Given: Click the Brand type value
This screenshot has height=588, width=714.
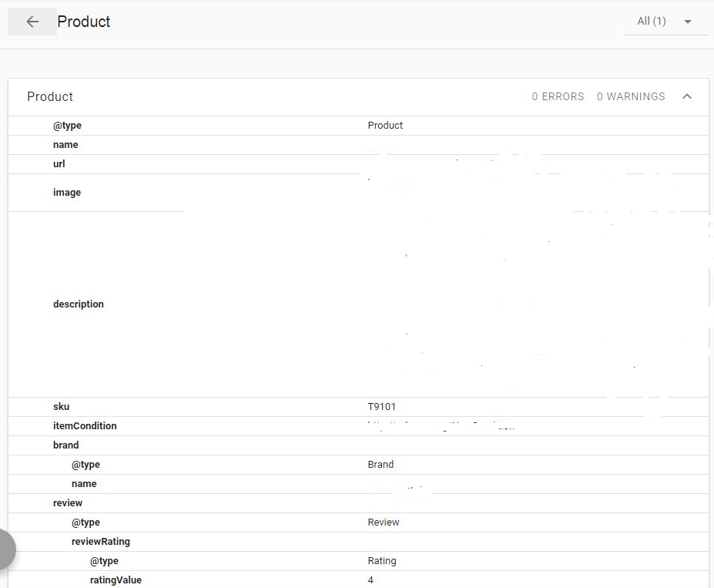Looking at the screenshot, I should pos(380,465).
